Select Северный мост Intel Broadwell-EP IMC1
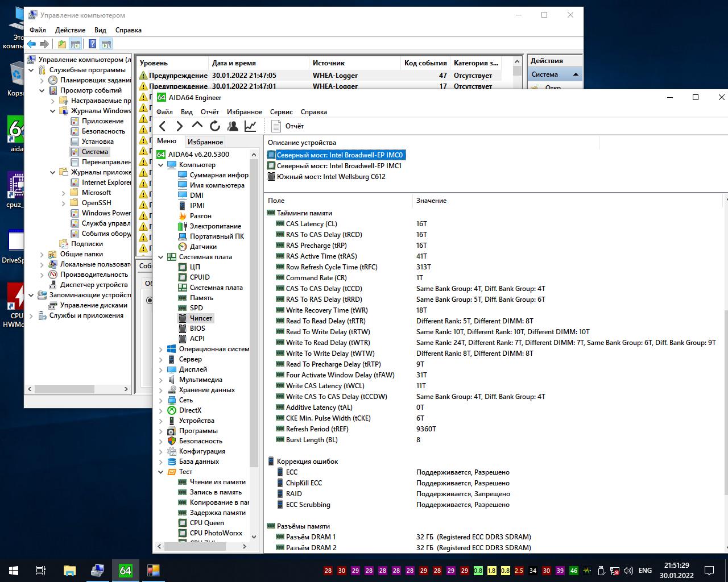This screenshot has height=582, width=728. click(339, 166)
